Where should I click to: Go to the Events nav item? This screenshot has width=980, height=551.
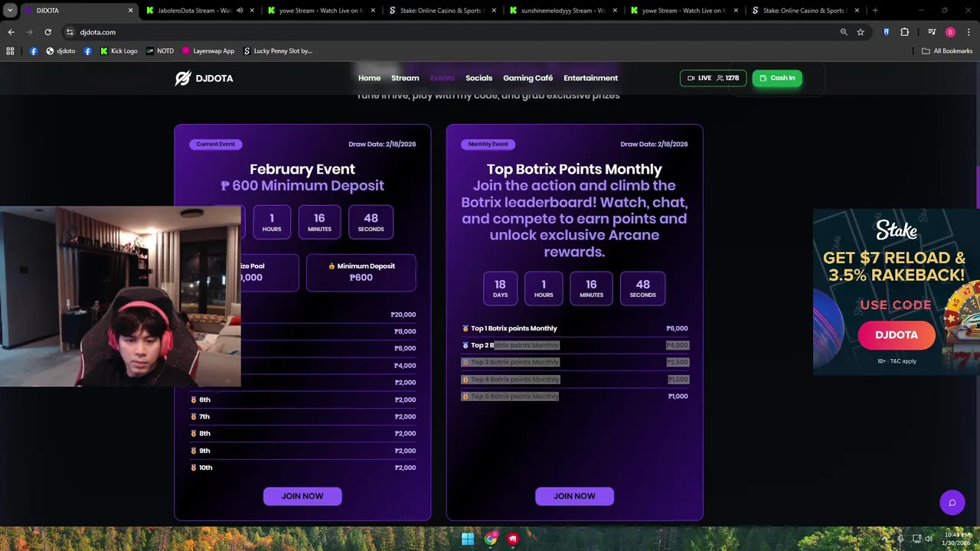[443, 78]
